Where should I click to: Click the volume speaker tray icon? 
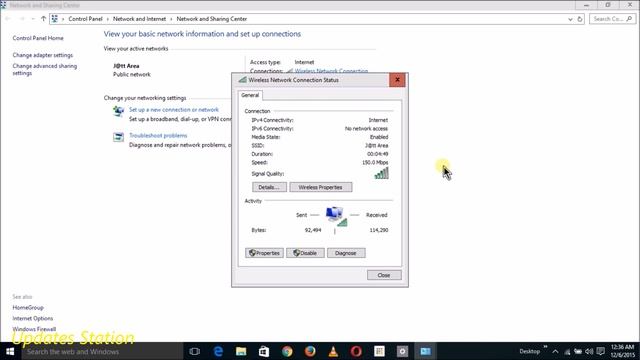coord(589,351)
